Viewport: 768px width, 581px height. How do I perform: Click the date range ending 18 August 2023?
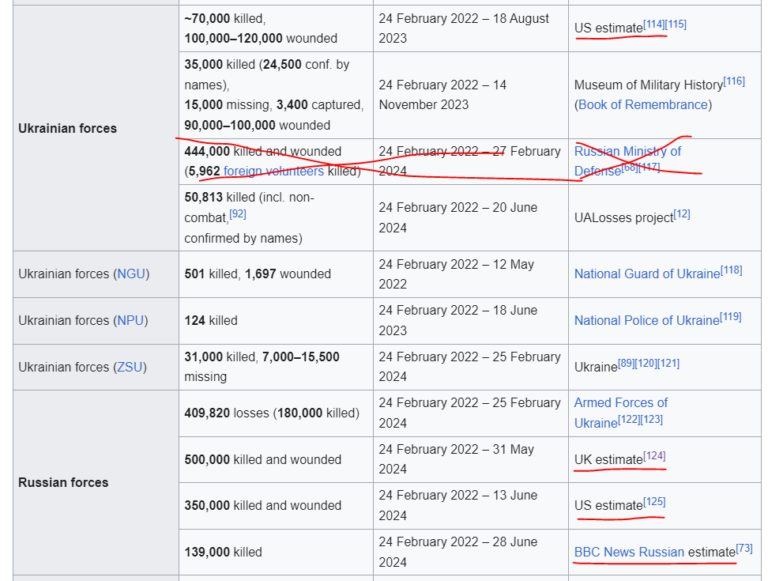(471, 28)
